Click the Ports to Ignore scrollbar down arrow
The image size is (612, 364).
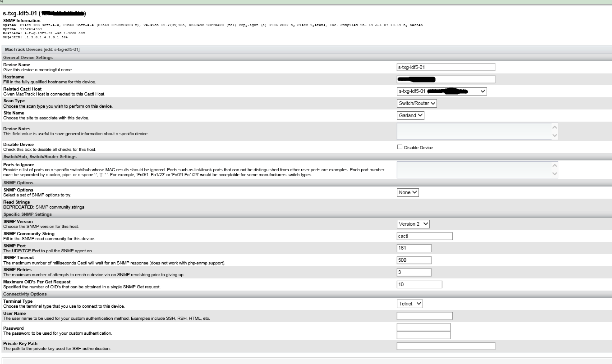click(554, 173)
